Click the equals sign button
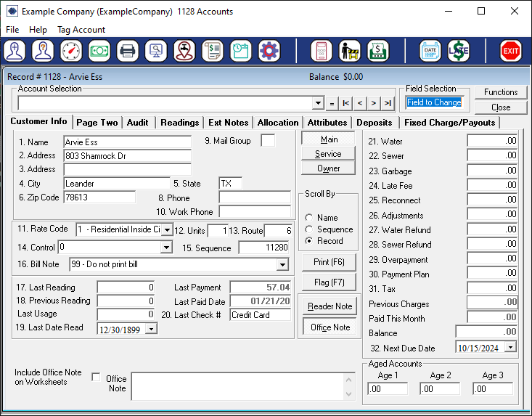Image resolution: width=532 pixels, height=416 pixels. pos(332,103)
